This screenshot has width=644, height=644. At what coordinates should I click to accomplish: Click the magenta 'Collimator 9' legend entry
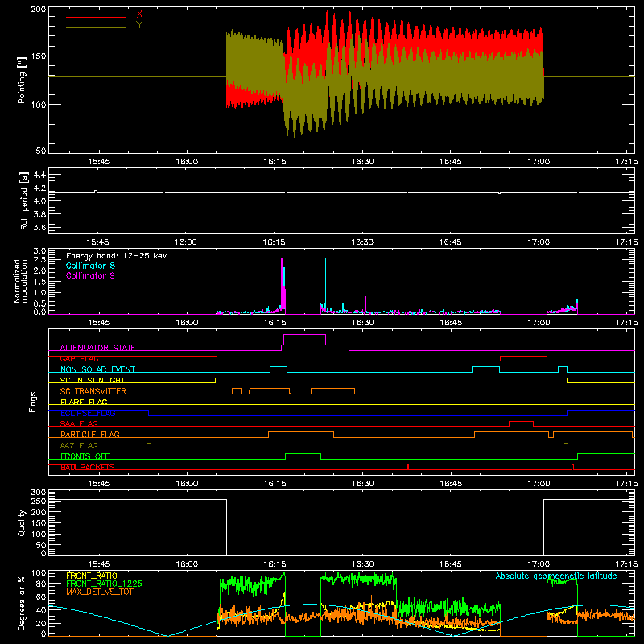point(90,275)
